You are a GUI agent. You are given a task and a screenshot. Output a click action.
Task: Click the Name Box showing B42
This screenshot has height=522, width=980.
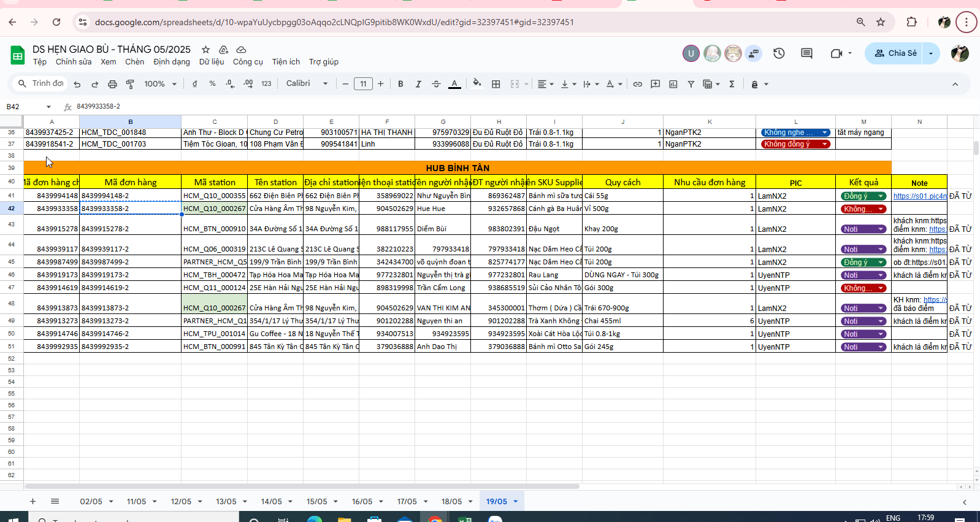[28, 107]
